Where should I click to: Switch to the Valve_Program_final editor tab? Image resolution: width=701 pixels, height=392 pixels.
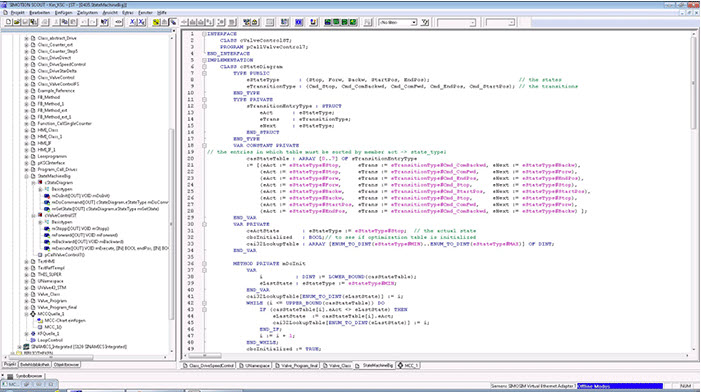click(x=296, y=366)
